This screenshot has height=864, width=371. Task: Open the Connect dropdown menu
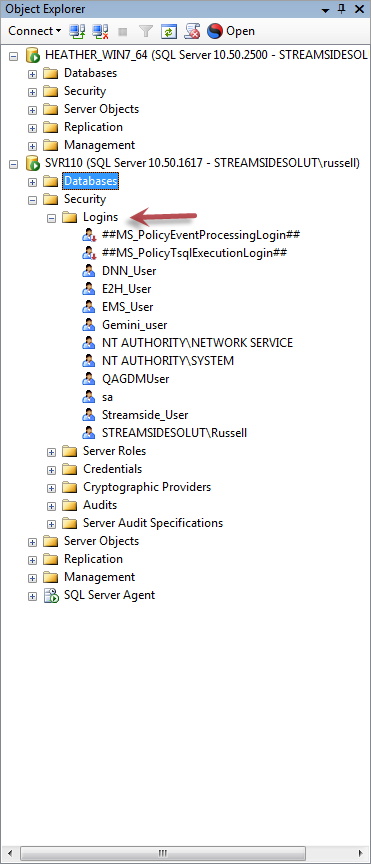34,31
